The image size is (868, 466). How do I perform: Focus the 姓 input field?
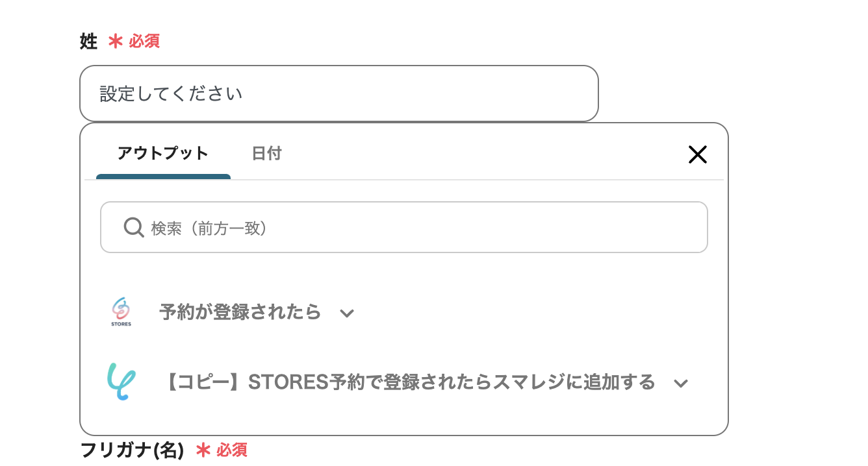tap(338, 93)
